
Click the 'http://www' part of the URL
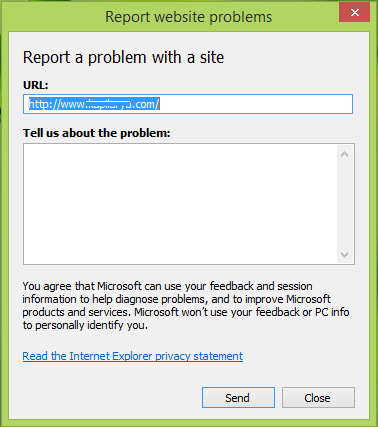pyautogui.click(x=57, y=104)
